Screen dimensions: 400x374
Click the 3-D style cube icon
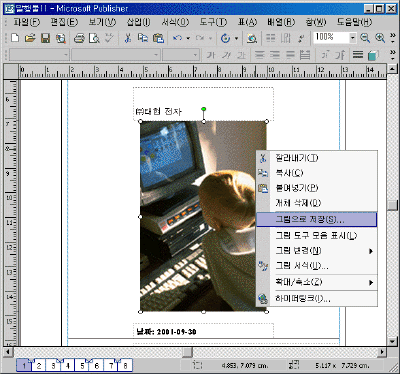click(373, 55)
